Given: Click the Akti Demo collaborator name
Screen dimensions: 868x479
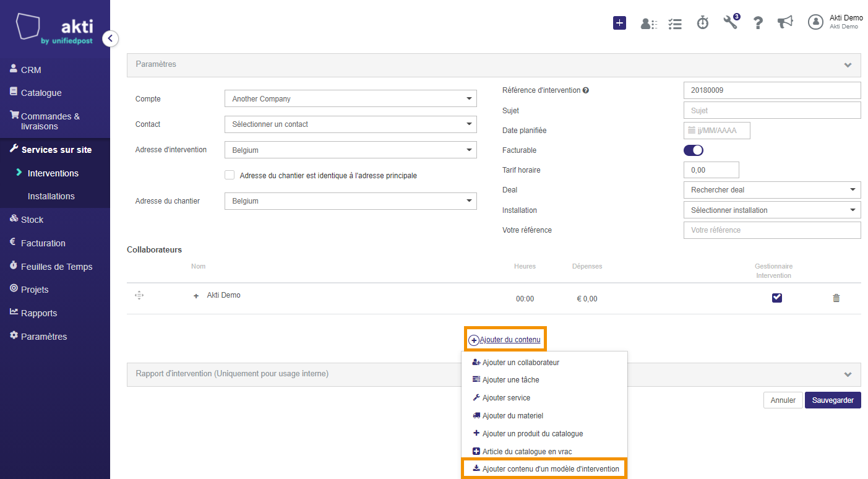Looking at the screenshot, I should tap(224, 295).
